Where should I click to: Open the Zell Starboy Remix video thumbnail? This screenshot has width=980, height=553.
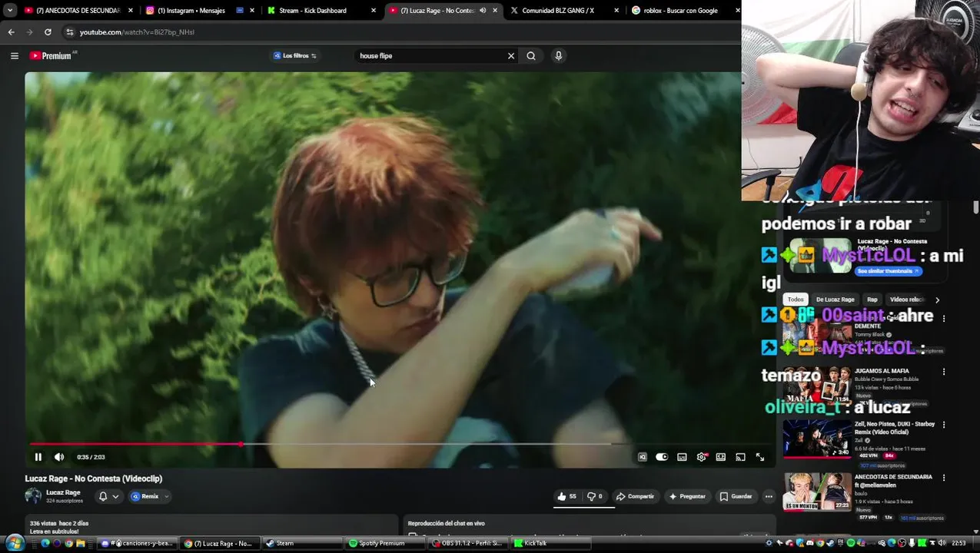(x=817, y=439)
